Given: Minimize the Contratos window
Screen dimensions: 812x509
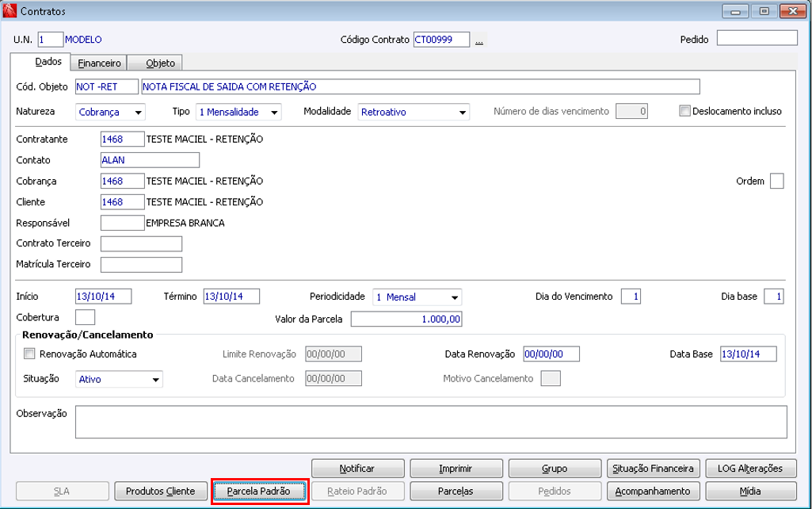Looking at the screenshot, I should click(x=735, y=11).
